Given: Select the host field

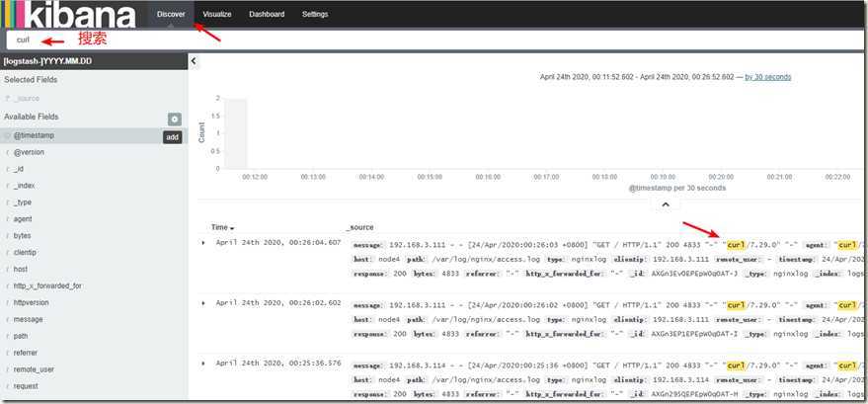Looking at the screenshot, I should pos(21,269).
